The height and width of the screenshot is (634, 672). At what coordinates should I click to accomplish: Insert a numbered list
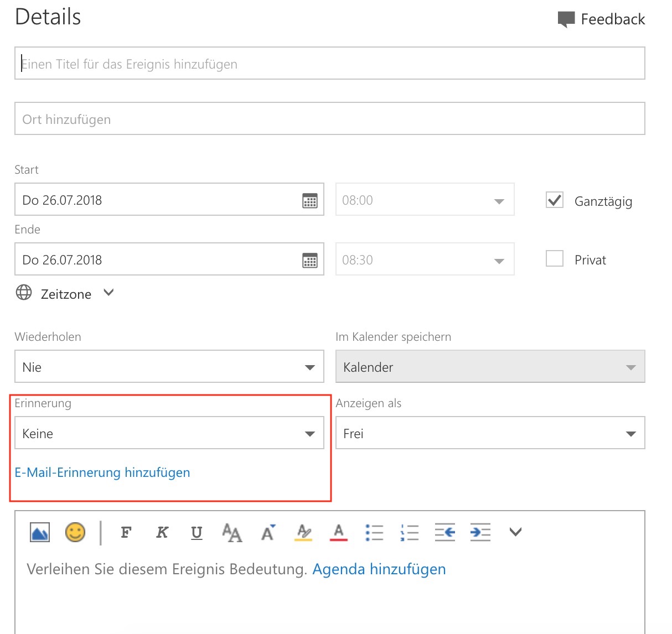(x=410, y=532)
